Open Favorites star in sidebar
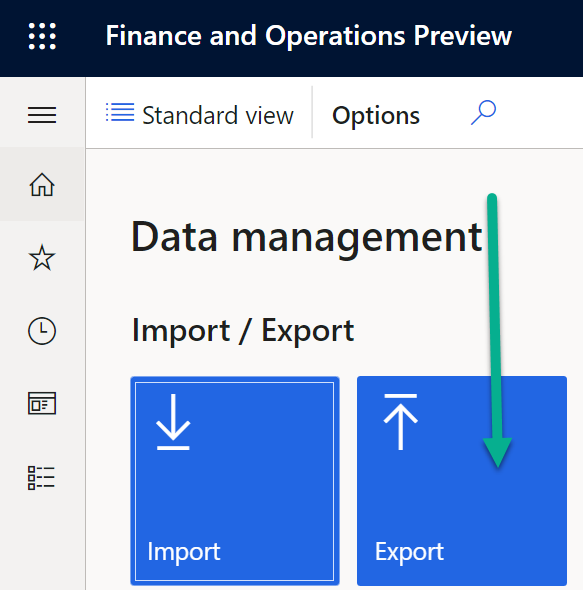 [42, 258]
